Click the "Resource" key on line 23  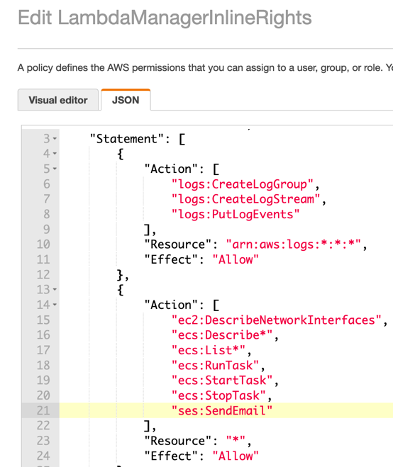[178, 441]
